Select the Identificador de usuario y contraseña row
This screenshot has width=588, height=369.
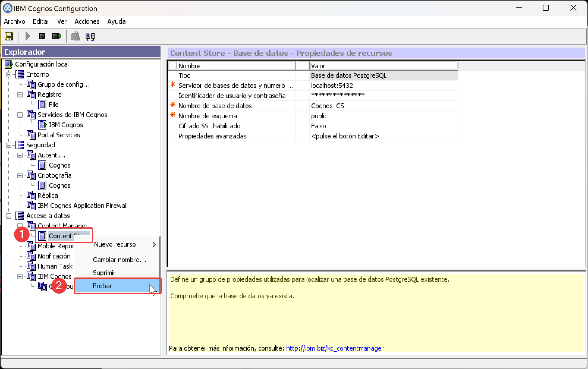(x=236, y=96)
